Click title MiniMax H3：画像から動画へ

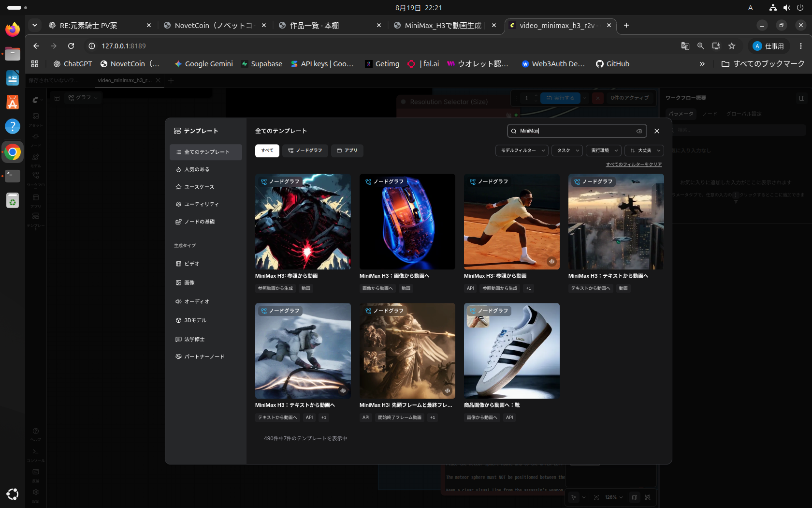pos(394,276)
